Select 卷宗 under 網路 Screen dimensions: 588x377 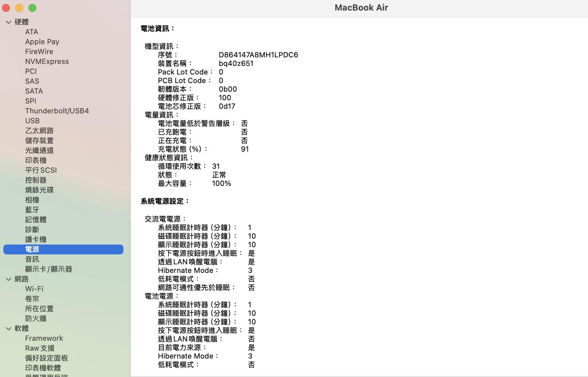(x=32, y=299)
